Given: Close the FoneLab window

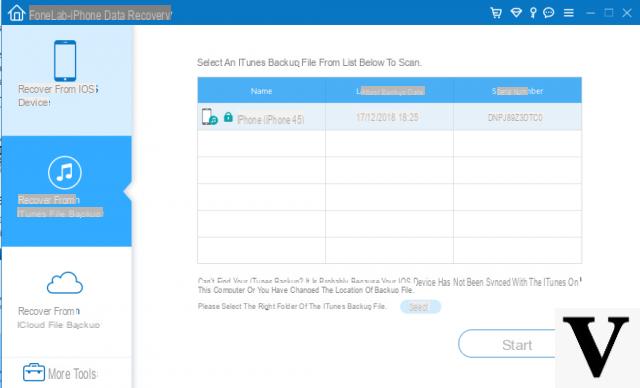Looking at the screenshot, I should pyautogui.click(x=627, y=13).
